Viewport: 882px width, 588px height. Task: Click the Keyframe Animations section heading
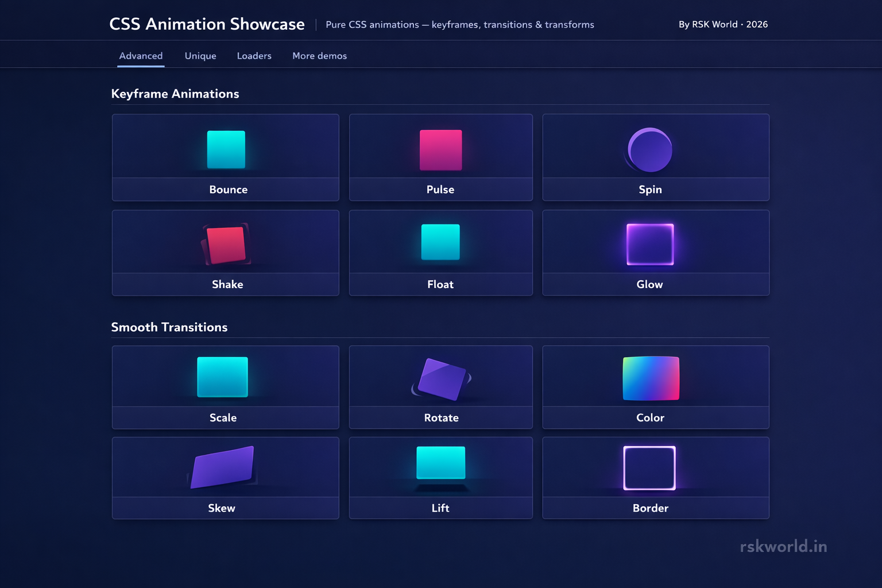point(175,94)
